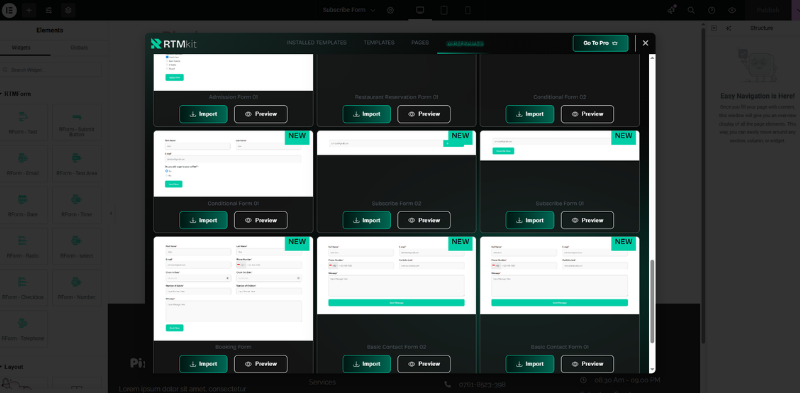Preview the Subscribe Form 02 template
Screen dimensions: 800x393
point(424,220)
